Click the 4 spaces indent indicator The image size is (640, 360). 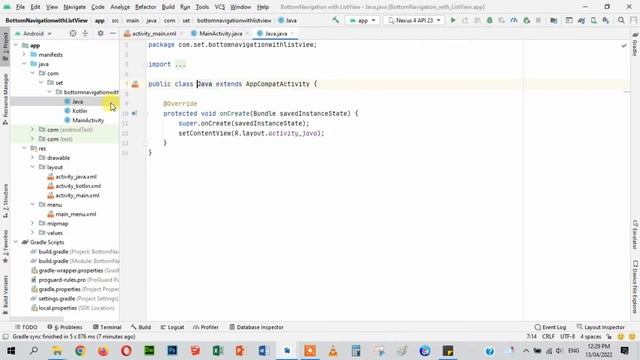point(591,337)
